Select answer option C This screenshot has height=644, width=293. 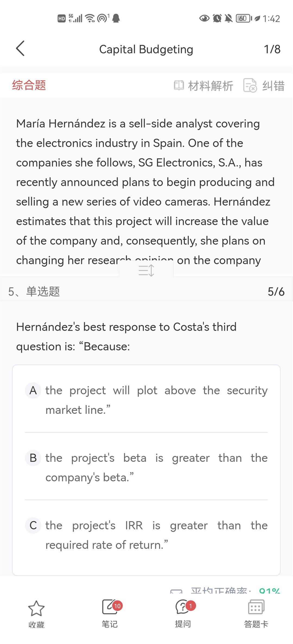(x=33, y=526)
